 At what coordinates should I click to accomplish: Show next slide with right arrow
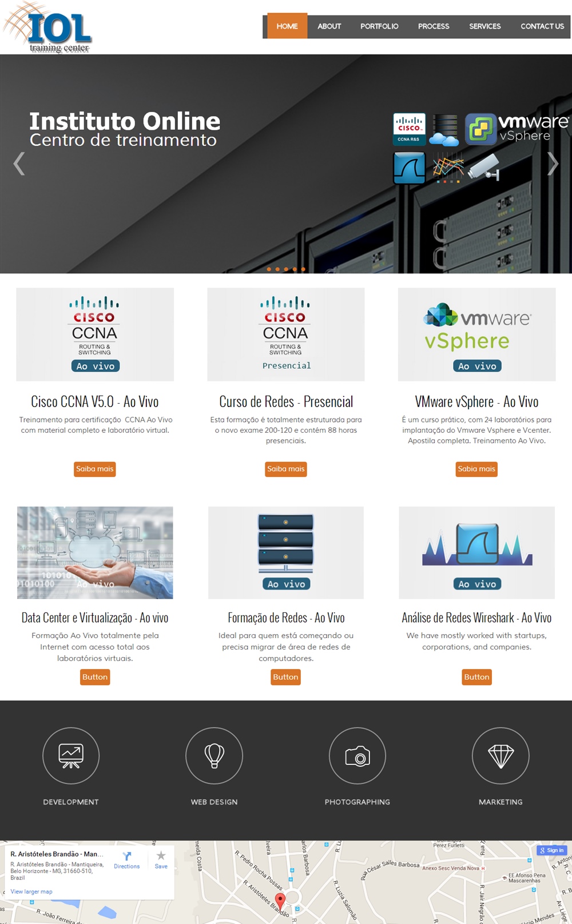click(x=553, y=164)
